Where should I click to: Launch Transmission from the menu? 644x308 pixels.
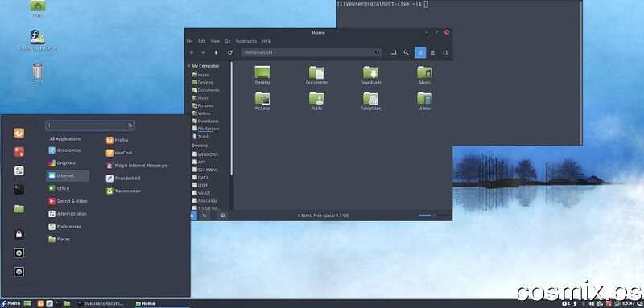[123, 191]
